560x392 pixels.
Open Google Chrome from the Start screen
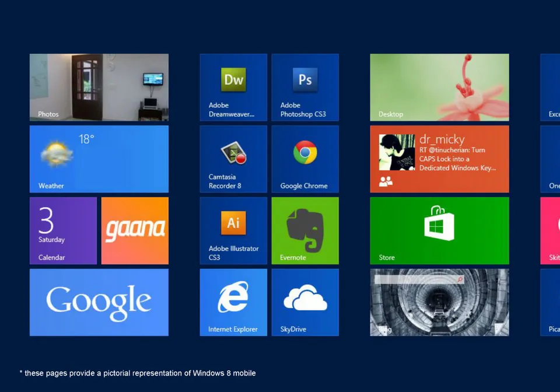coord(305,159)
